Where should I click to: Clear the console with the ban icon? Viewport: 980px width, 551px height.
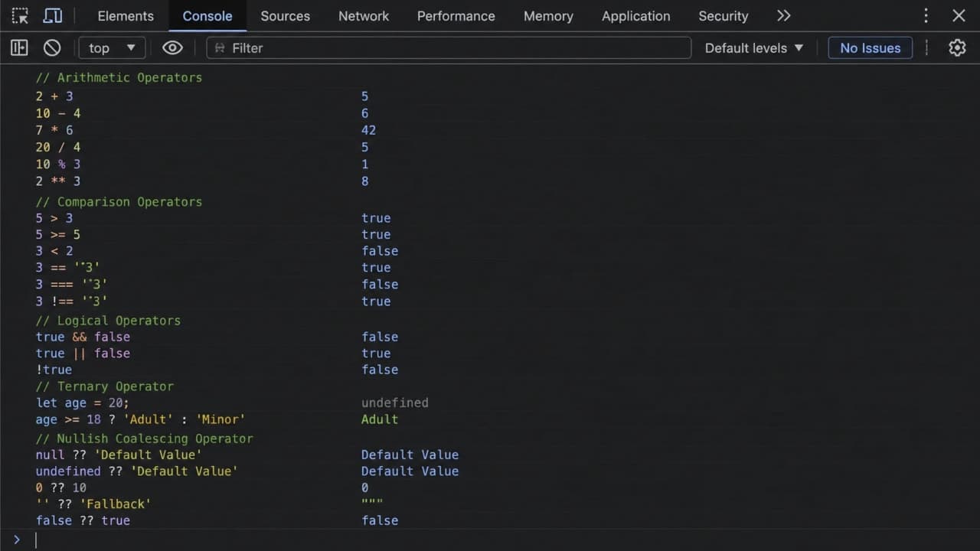52,47
